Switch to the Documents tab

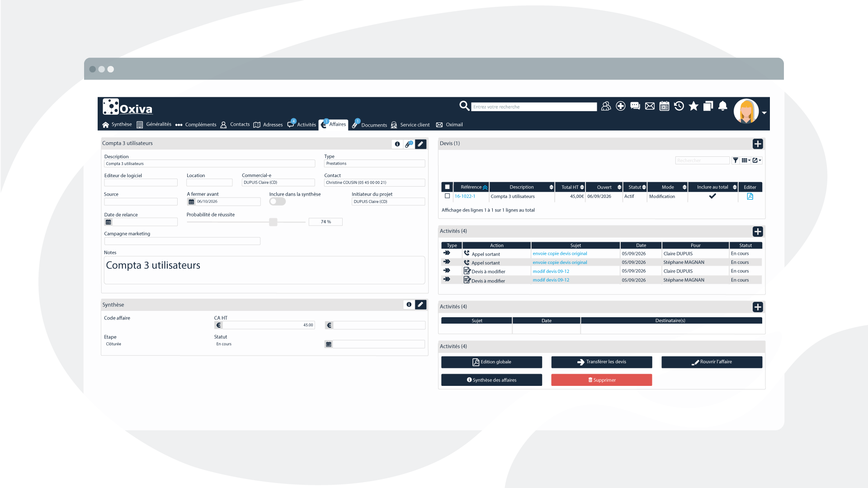373,125
